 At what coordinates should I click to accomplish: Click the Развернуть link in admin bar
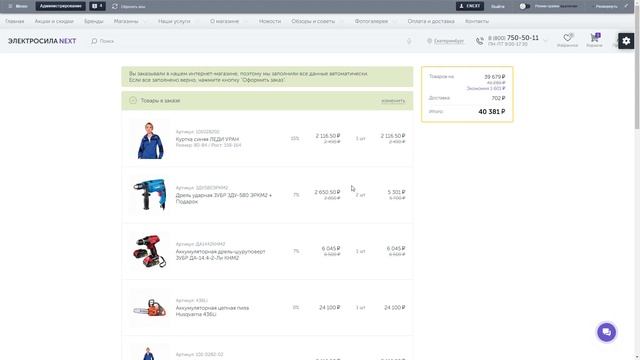[x=606, y=7]
